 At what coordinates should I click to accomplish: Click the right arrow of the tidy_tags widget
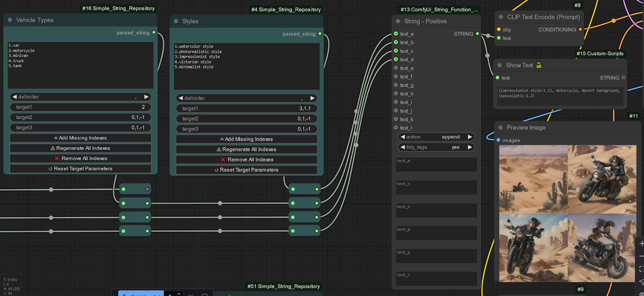click(x=470, y=147)
